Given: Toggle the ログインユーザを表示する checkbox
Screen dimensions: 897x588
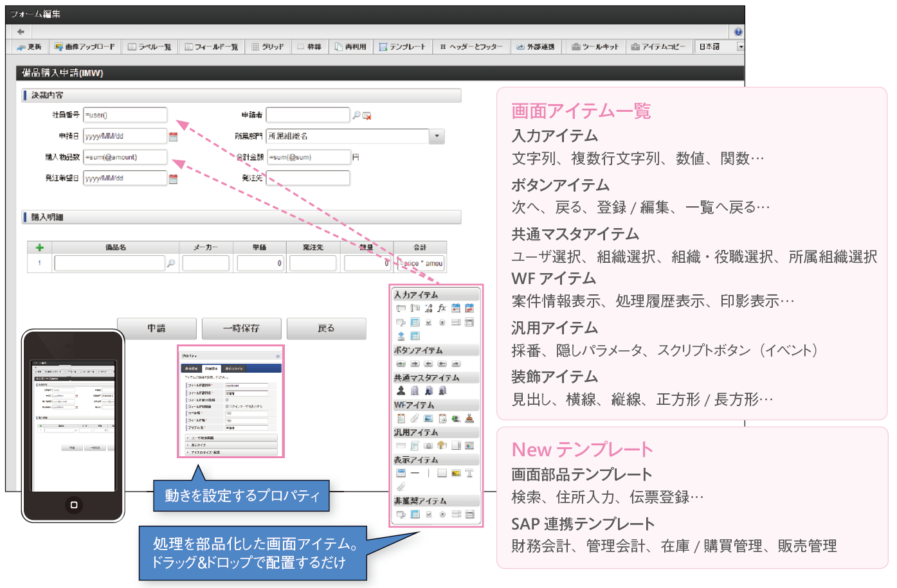Looking at the screenshot, I should click(x=227, y=406).
